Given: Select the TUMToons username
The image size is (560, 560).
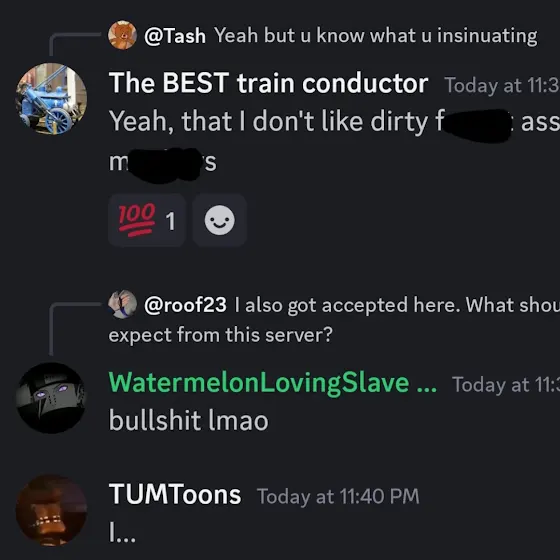Looking at the screenshot, I should click(x=175, y=495).
